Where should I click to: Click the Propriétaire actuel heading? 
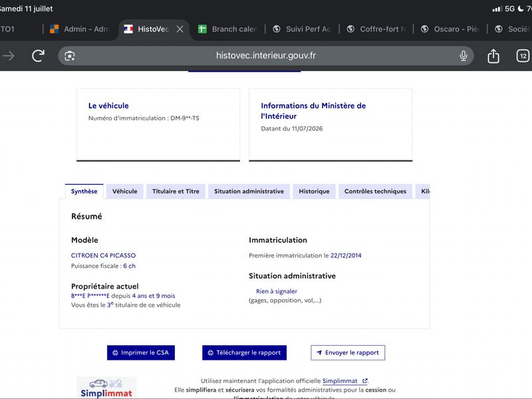coord(105,287)
